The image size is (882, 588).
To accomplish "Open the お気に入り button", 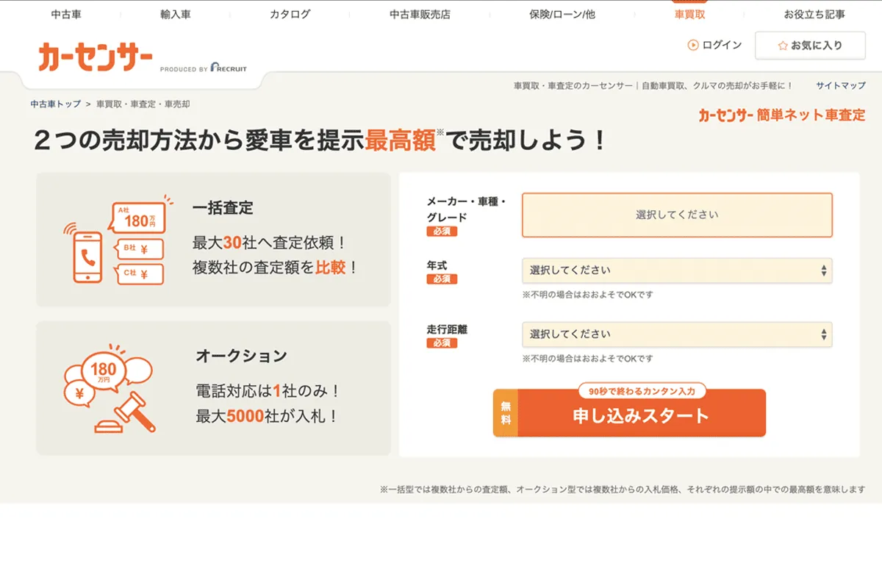I will coord(809,46).
